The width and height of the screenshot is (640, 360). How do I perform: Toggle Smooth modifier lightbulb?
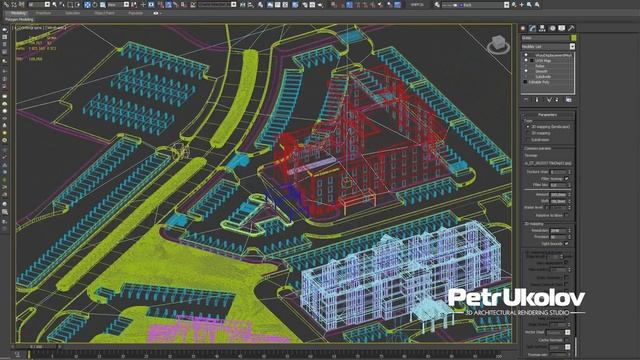point(526,71)
